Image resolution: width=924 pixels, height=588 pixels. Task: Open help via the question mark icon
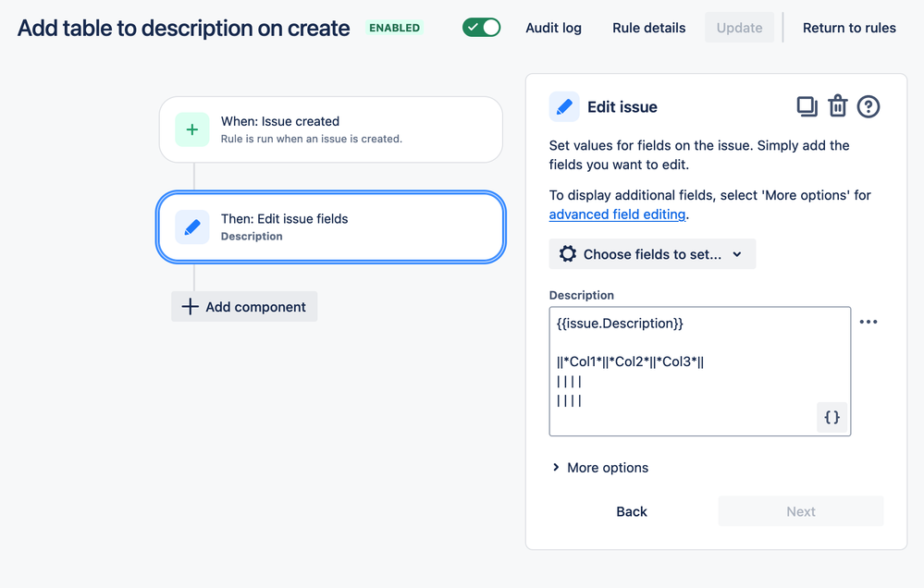pyautogui.click(x=868, y=106)
